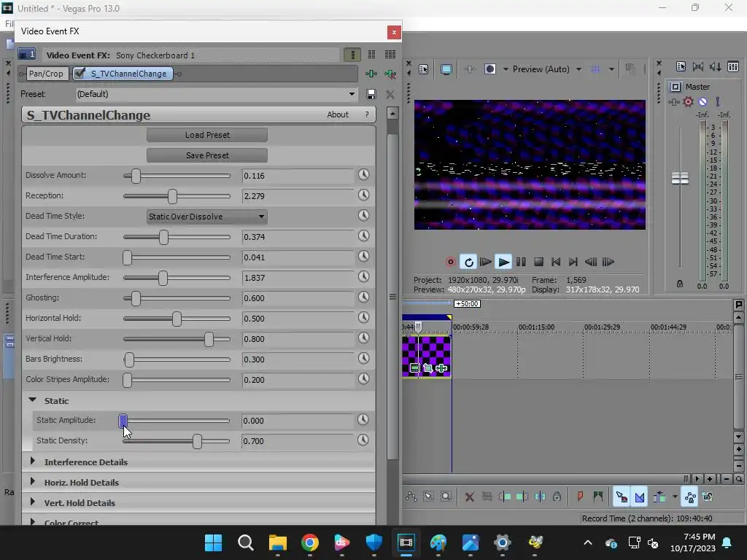Lock the Master fader channels
747x560 pixels.
coord(680,284)
